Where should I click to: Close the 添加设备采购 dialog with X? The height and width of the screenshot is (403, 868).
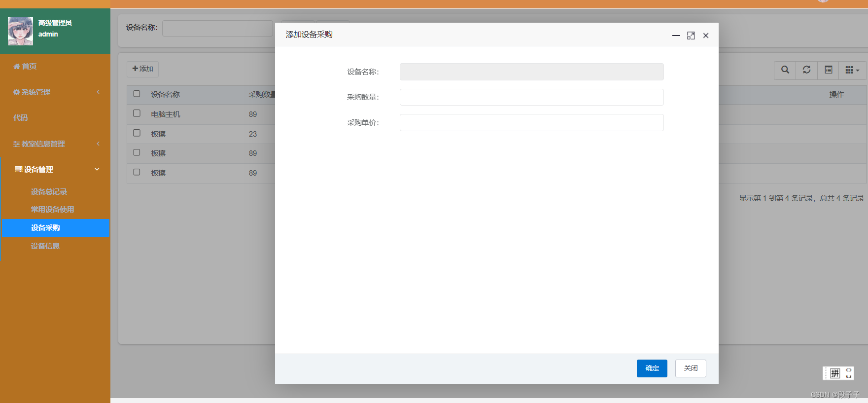click(x=706, y=36)
